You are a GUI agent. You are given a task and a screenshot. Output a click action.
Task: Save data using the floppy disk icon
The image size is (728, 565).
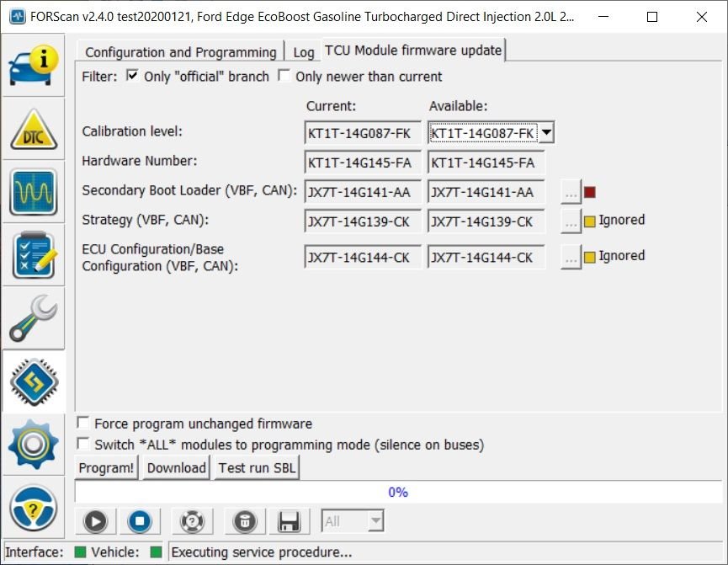pyautogui.click(x=289, y=521)
